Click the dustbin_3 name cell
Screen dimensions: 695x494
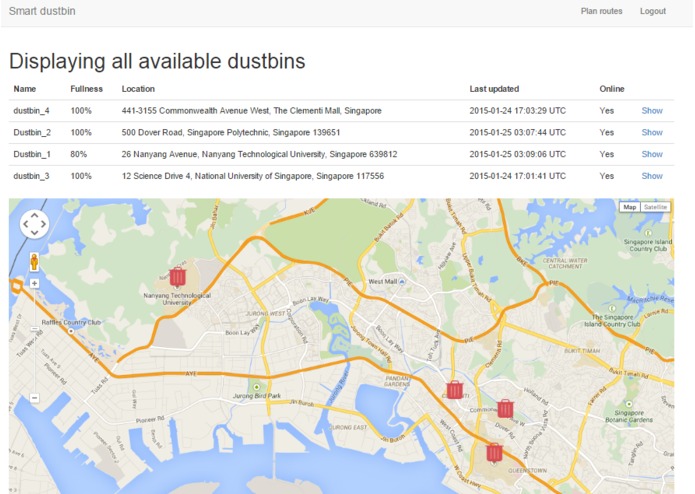click(31, 176)
